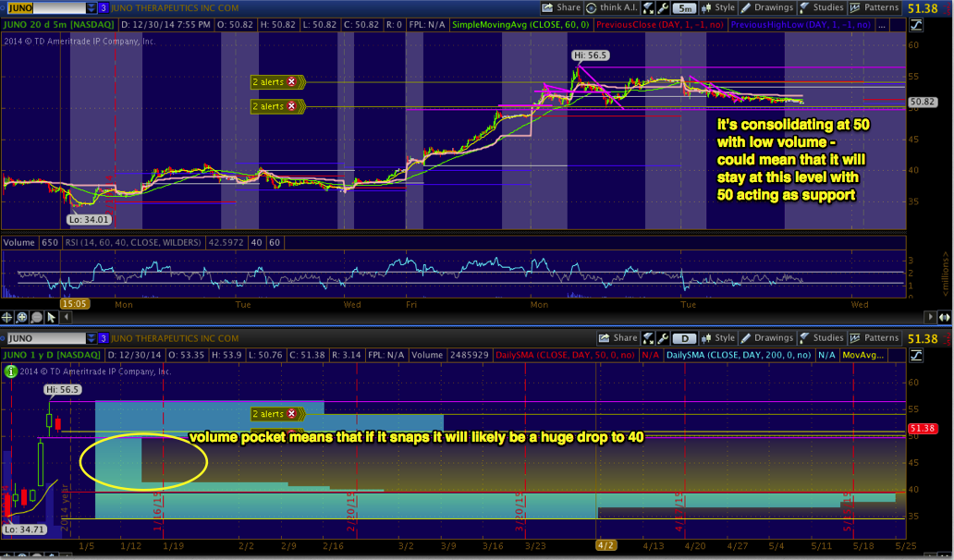The height and width of the screenshot is (560, 954).
Task: Open Patterns on the bottom chart
Action: click(875, 338)
